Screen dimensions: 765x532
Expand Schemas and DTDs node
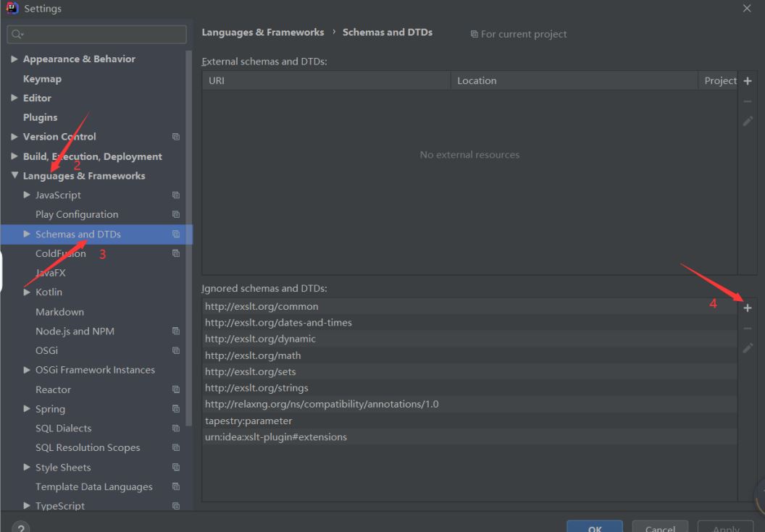point(27,234)
